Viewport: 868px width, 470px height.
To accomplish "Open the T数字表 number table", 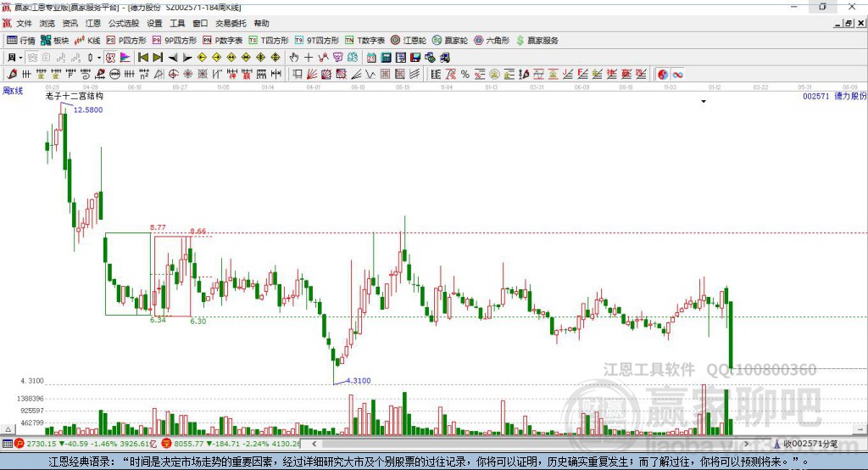I will (x=364, y=41).
